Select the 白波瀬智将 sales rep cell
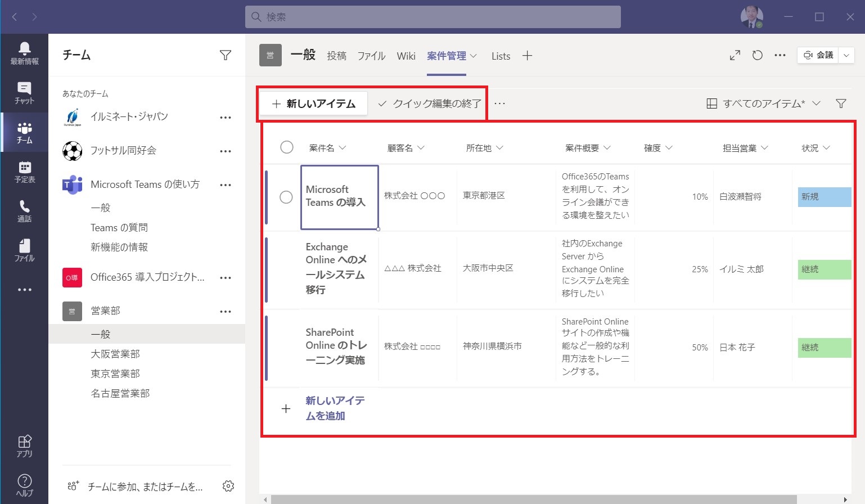 click(752, 197)
